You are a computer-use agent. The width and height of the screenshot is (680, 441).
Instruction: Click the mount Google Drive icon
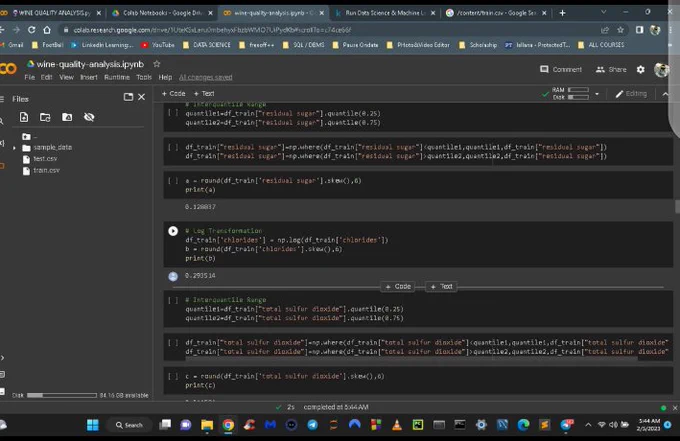[67, 117]
